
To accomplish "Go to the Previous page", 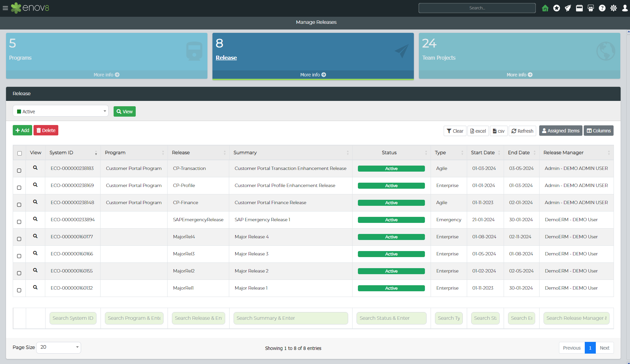I will click(572, 348).
